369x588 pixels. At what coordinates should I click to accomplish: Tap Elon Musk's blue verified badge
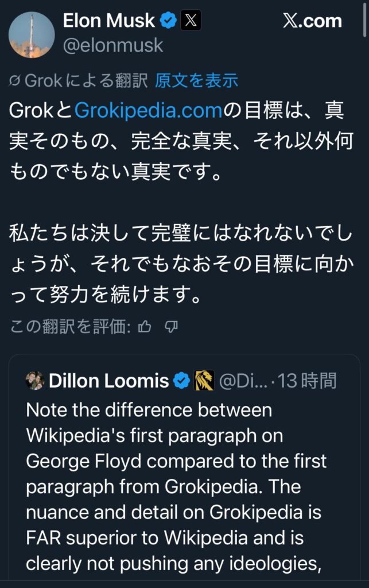(x=168, y=21)
